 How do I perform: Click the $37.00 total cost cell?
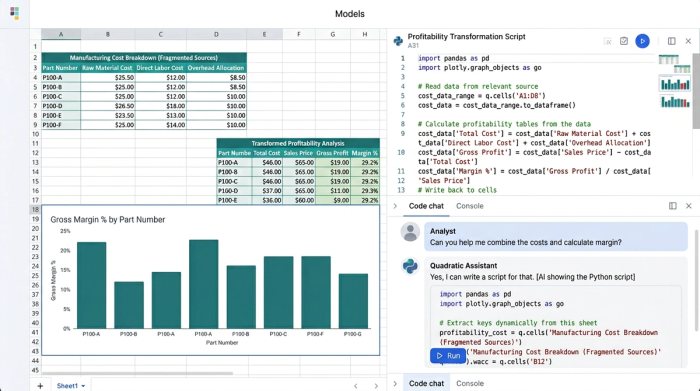pyautogui.click(x=267, y=191)
